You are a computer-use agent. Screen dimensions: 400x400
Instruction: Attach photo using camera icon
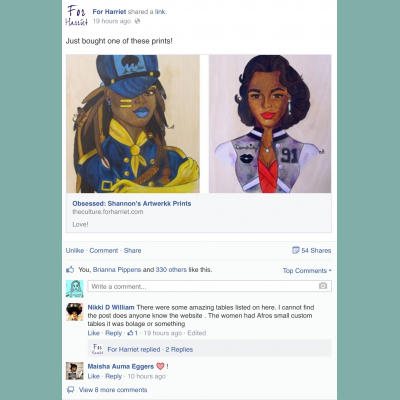tap(323, 286)
